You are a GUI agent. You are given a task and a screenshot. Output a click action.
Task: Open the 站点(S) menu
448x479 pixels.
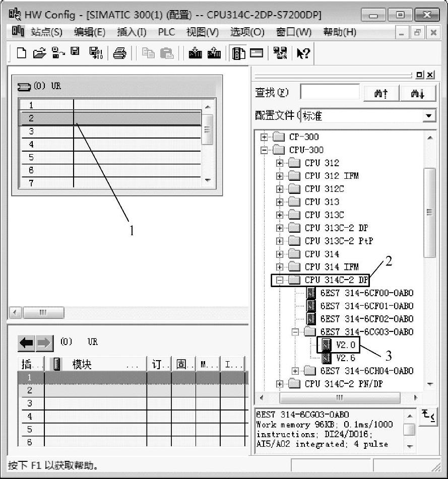coord(46,32)
